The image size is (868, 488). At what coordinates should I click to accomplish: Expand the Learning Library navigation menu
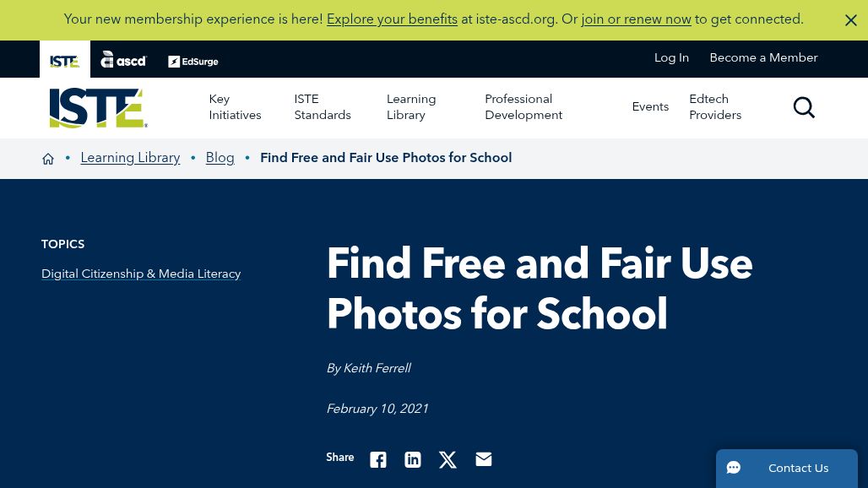(411, 107)
